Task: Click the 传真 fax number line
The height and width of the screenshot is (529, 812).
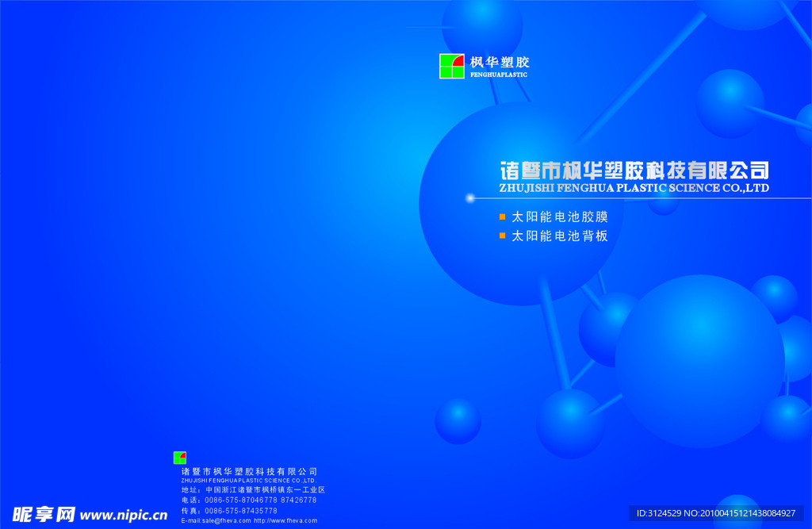Action: [x=229, y=511]
